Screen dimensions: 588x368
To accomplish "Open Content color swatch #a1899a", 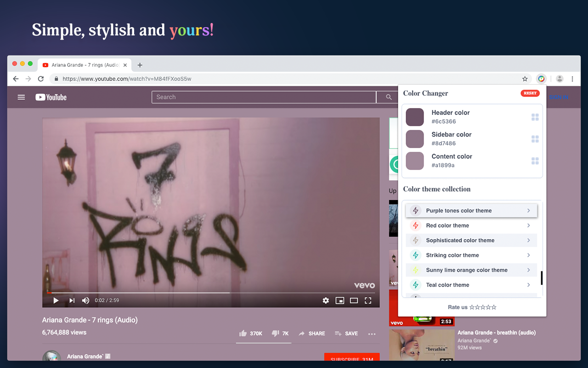I will pyautogui.click(x=415, y=161).
